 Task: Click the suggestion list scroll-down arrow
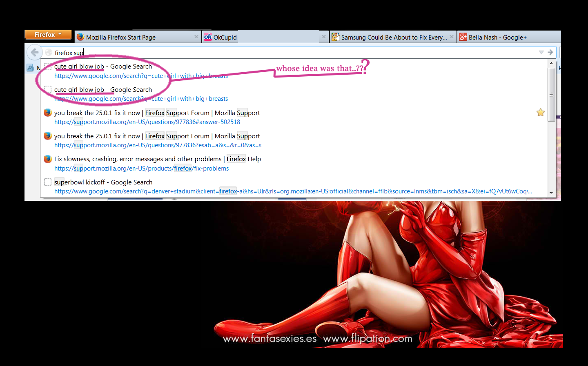(x=551, y=193)
